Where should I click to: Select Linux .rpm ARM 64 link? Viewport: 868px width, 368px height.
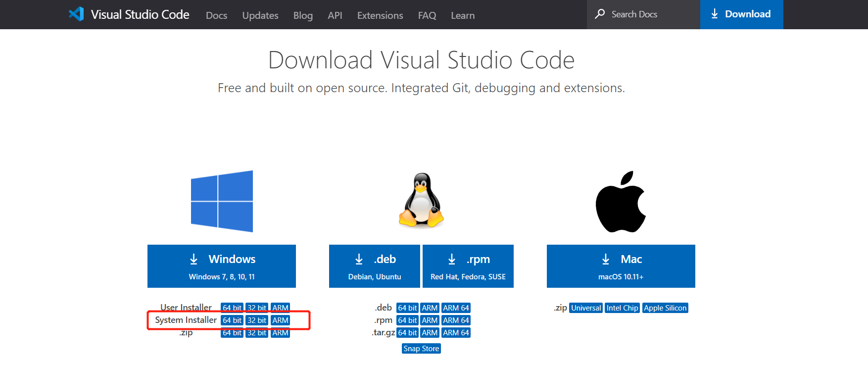[x=456, y=320]
